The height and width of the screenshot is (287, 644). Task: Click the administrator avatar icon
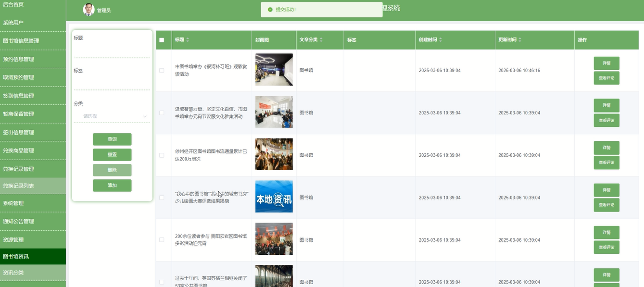coord(89,10)
